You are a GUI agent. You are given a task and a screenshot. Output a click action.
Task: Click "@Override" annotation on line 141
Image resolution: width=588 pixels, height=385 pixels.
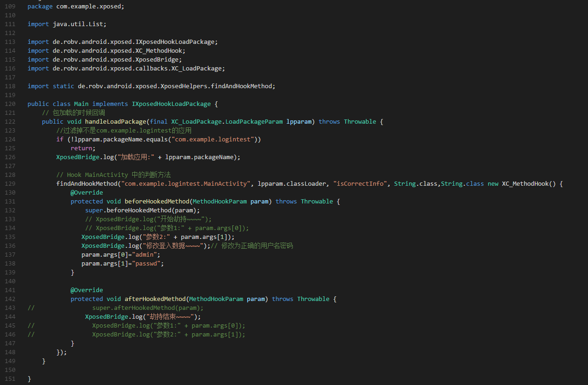pos(87,290)
